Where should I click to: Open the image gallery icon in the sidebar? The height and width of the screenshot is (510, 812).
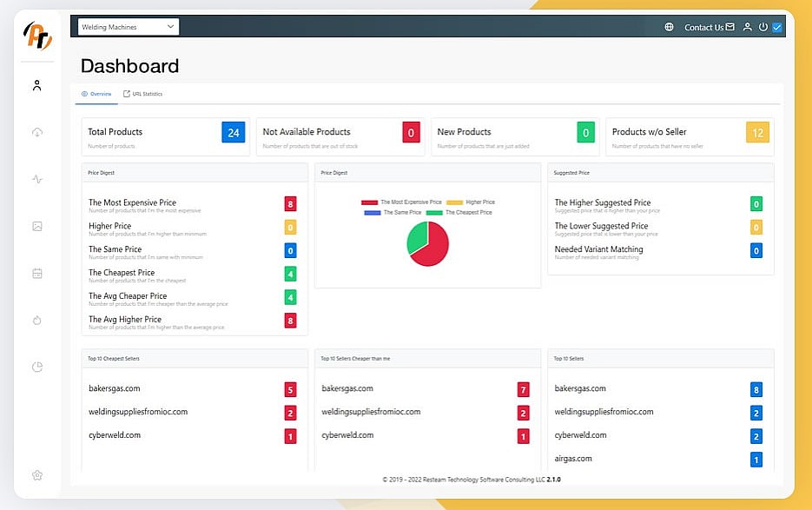pyautogui.click(x=36, y=226)
